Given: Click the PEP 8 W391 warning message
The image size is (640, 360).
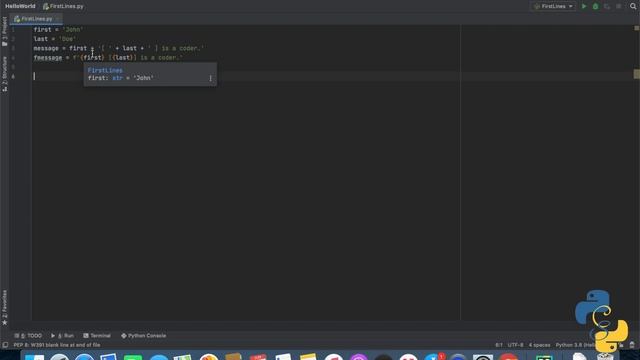Looking at the screenshot, I should tap(57, 345).
